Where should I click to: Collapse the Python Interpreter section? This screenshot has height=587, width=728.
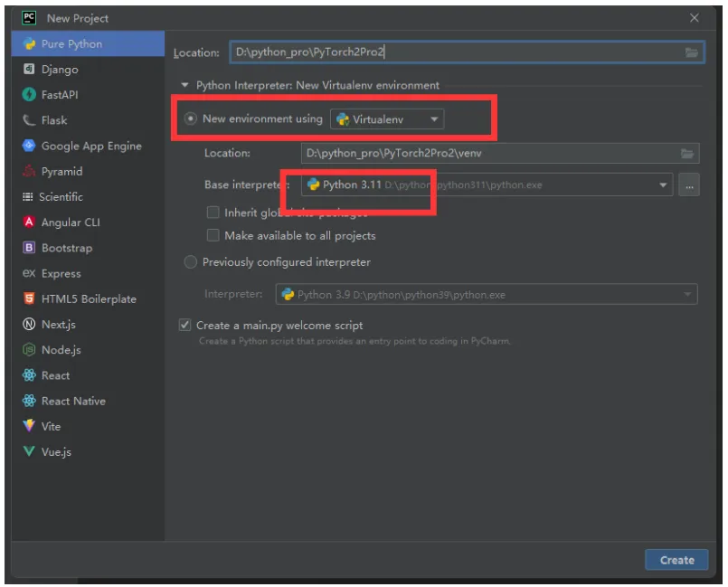(184, 86)
